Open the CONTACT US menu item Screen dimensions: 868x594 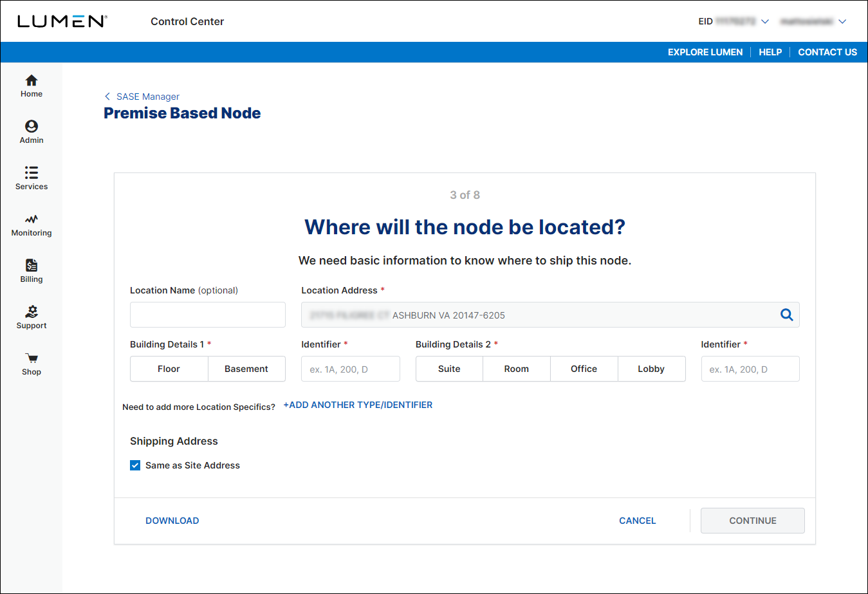click(827, 52)
